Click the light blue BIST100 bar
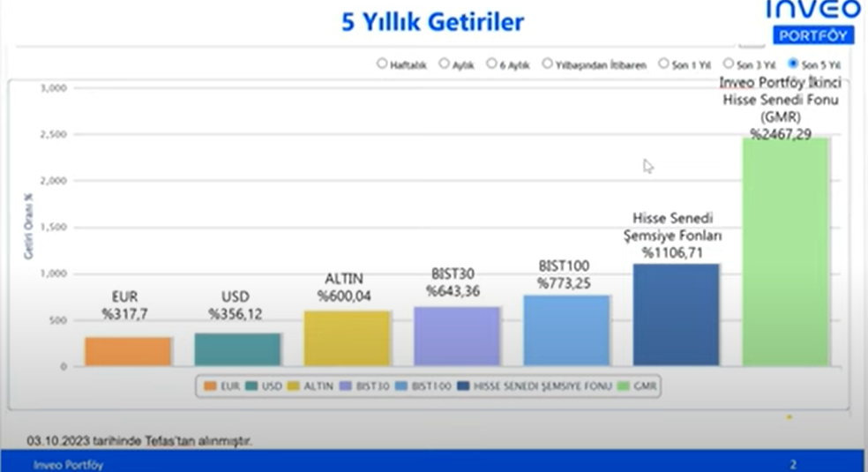Image resolution: width=868 pixels, height=472 pixels. click(566, 330)
